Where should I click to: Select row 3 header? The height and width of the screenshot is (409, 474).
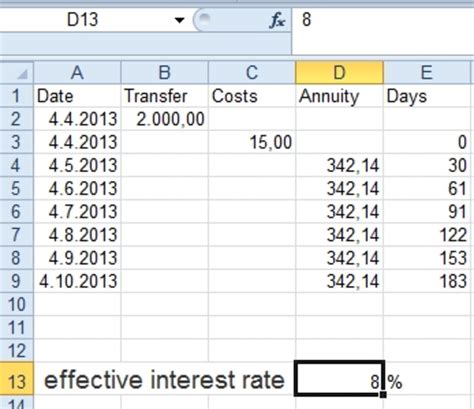click(17, 142)
